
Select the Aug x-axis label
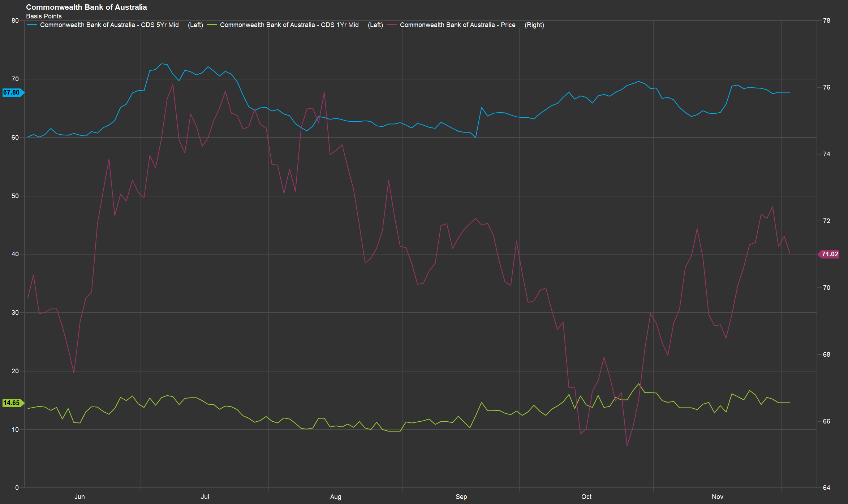coord(336,497)
